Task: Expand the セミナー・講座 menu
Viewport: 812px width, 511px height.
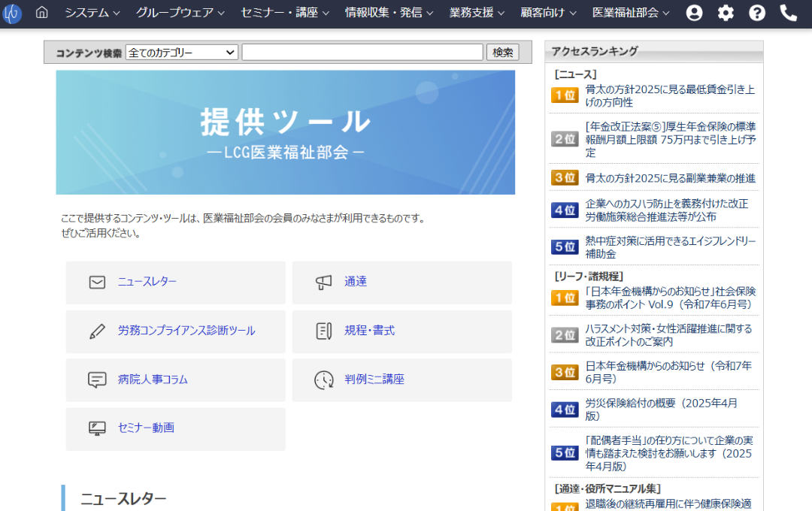Action: 285,13
